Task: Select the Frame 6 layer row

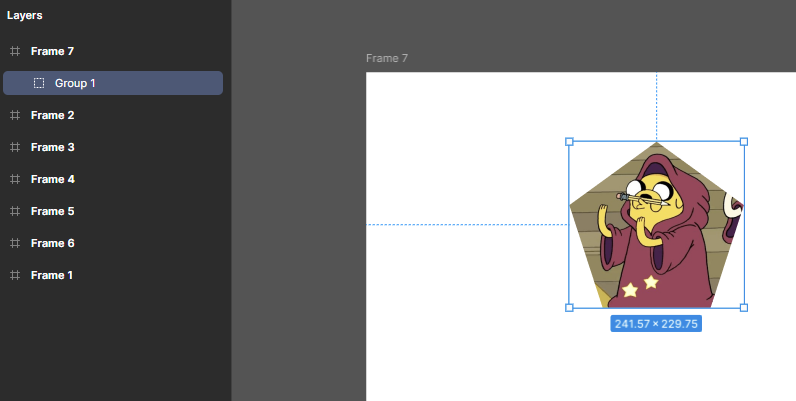Action: point(113,243)
